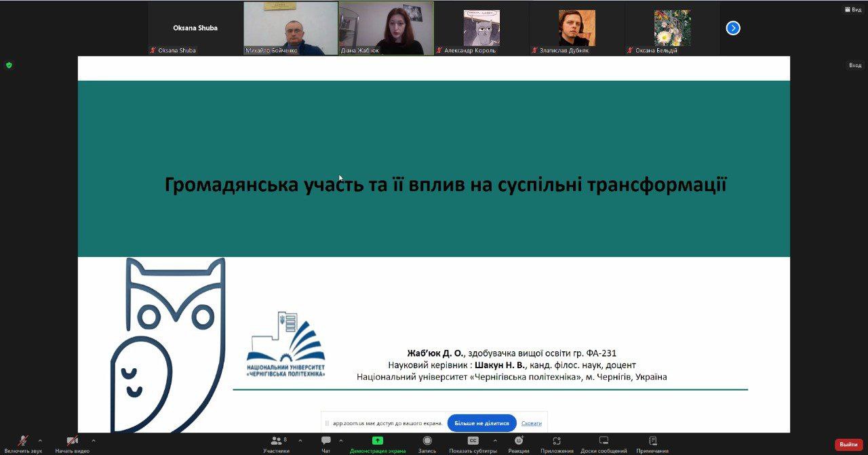Toggle Показать субтитры captions

473,441
